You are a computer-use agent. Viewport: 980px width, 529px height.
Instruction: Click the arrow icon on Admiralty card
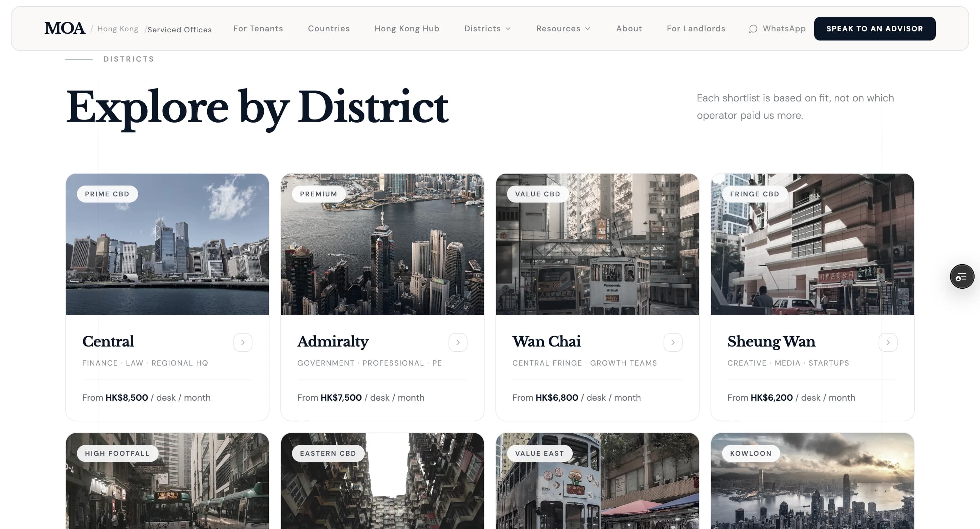point(458,342)
